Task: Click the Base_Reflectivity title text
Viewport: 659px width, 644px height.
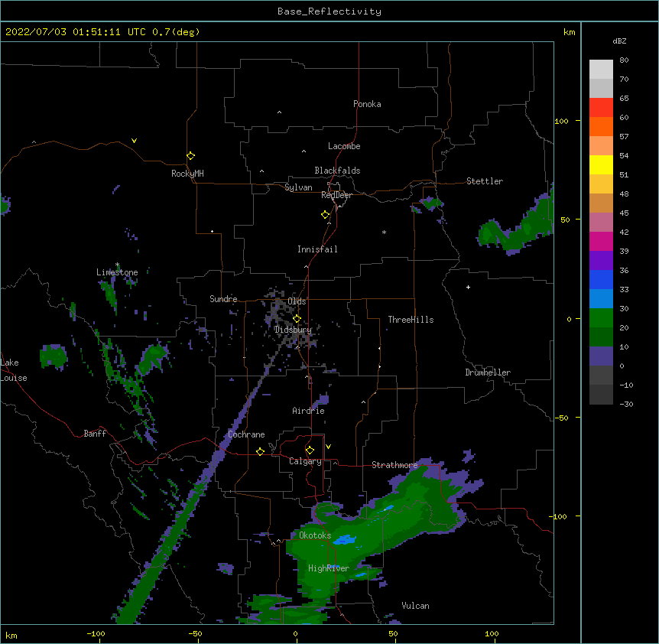Action: [329, 11]
